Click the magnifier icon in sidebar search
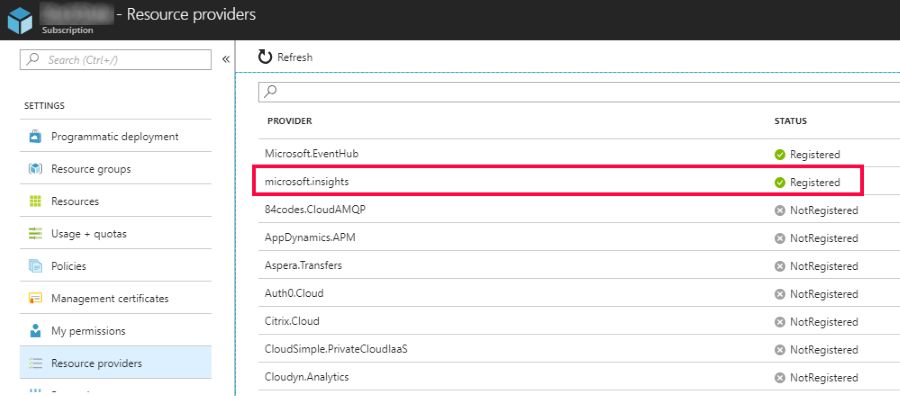This screenshot has width=900, height=396. pos(33,59)
